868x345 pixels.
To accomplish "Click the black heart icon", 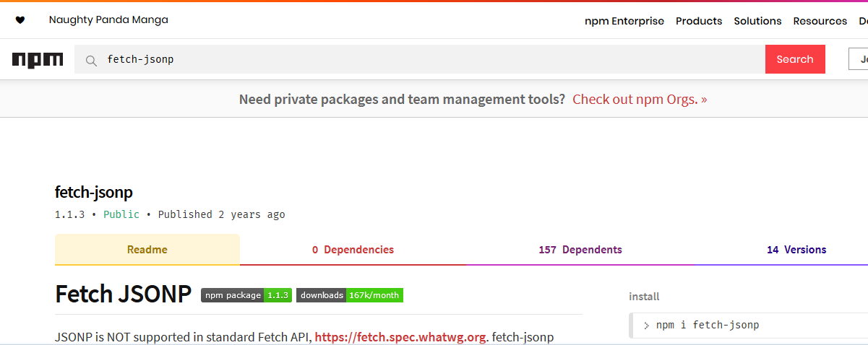I will click(x=20, y=20).
